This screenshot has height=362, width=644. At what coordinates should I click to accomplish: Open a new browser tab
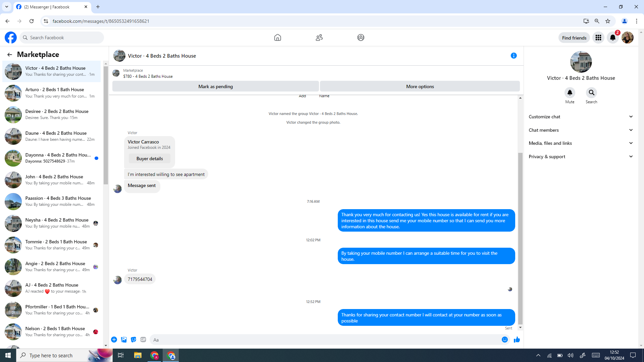[98, 7]
